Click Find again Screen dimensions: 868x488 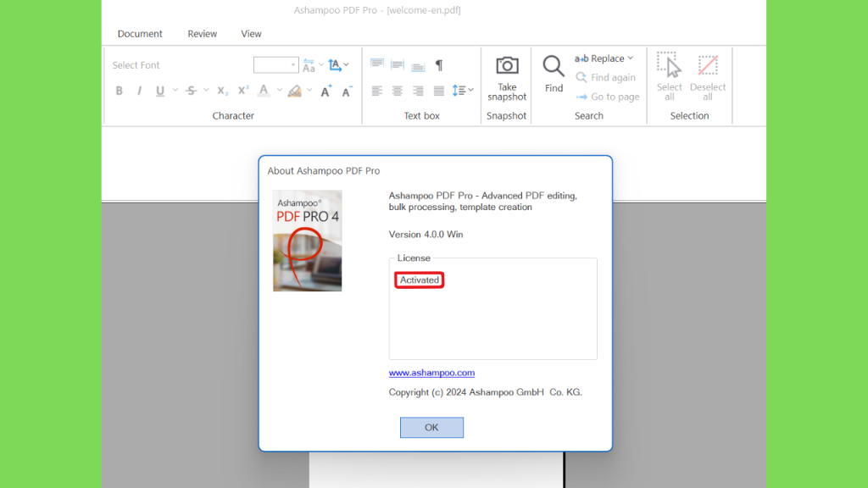605,77
